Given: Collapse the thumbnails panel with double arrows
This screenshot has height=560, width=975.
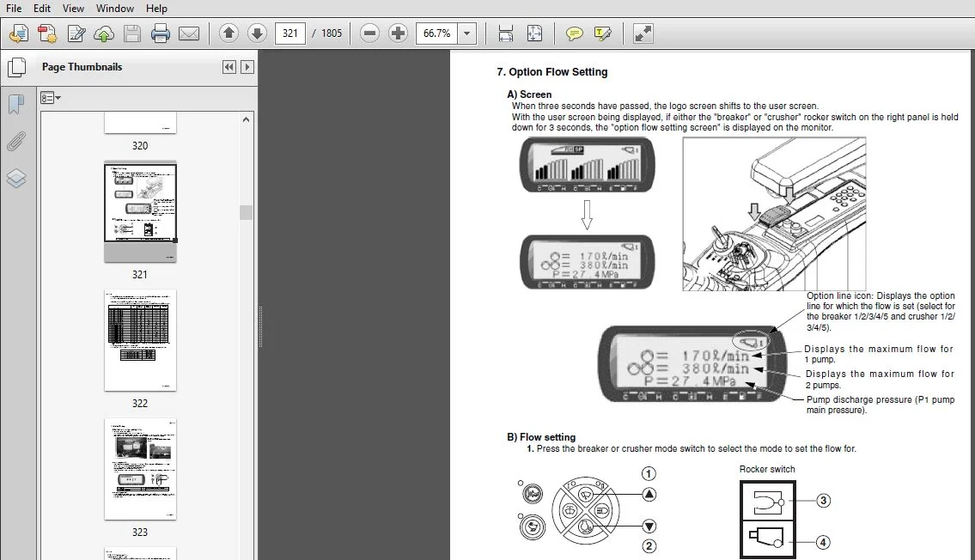Looking at the screenshot, I should (229, 67).
